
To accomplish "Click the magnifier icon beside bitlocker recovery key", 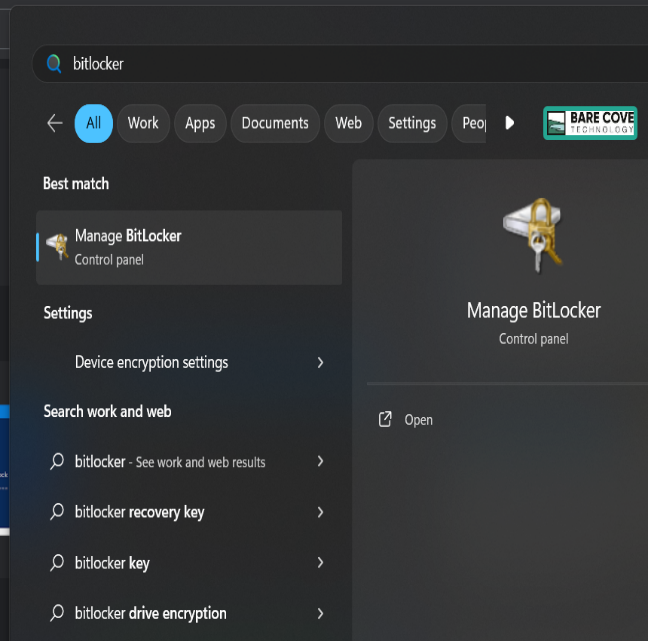I will point(57,512).
